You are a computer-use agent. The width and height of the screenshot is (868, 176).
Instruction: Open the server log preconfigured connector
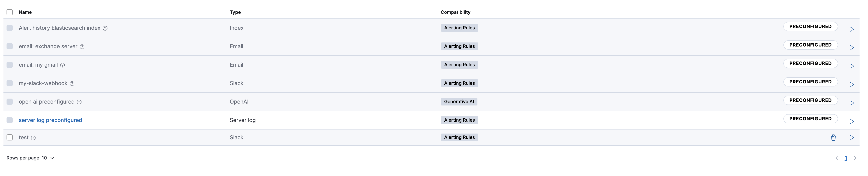50,120
